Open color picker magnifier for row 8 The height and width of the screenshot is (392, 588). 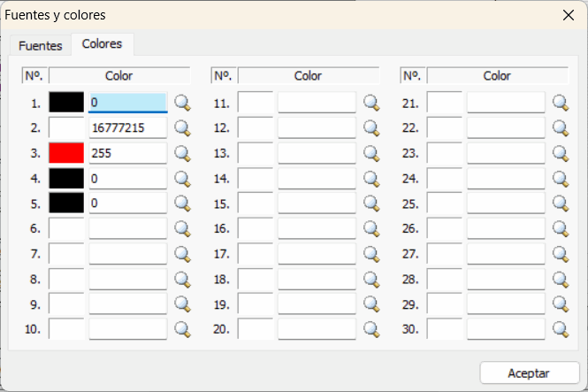tap(183, 279)
